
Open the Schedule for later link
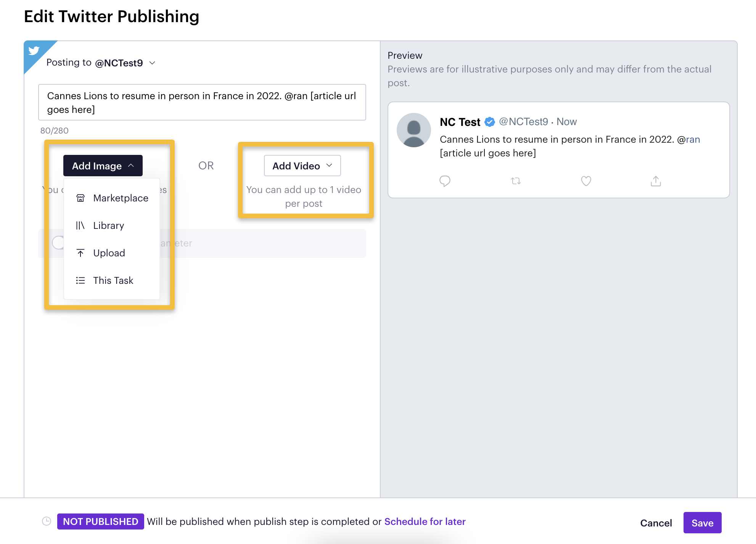tap(425, 521)
